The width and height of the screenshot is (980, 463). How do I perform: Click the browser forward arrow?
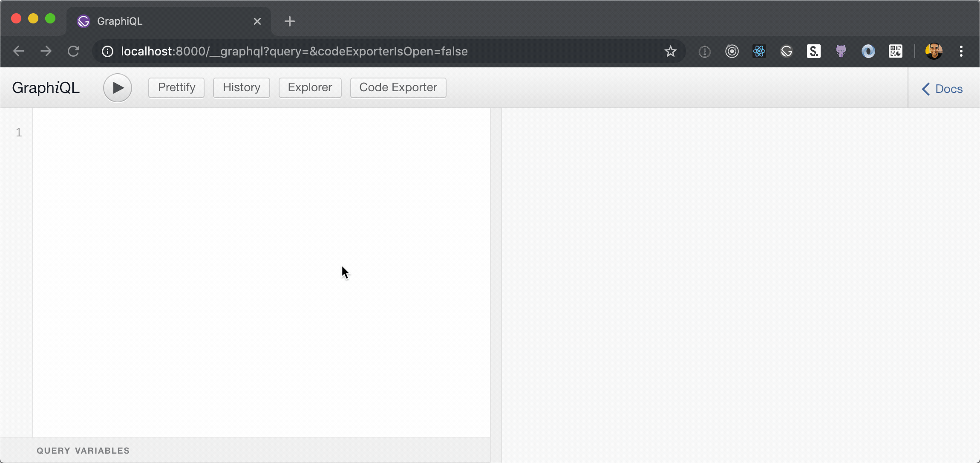coord(46,51)
